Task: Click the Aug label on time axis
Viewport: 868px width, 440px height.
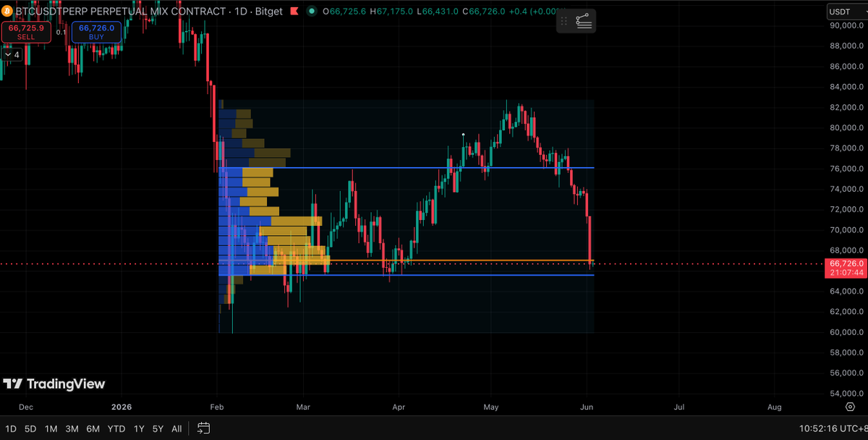Action: (774, 407)
